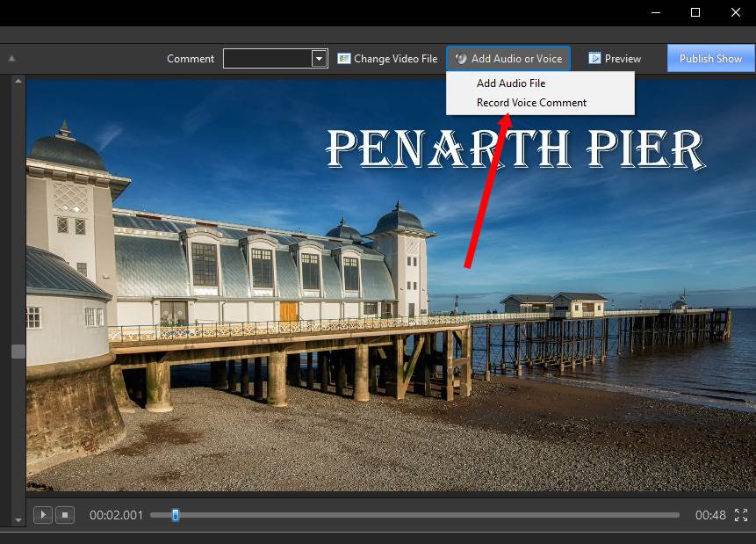Collapse the panel using the top-left triangle
The width and height of the screenshot is (756, 544).
click(12, 59)
